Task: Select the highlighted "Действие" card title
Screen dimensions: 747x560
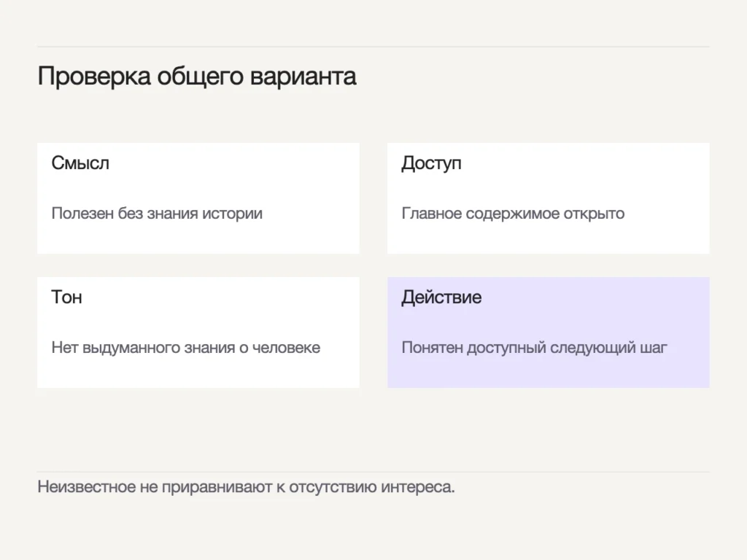Action: point(441,297)
